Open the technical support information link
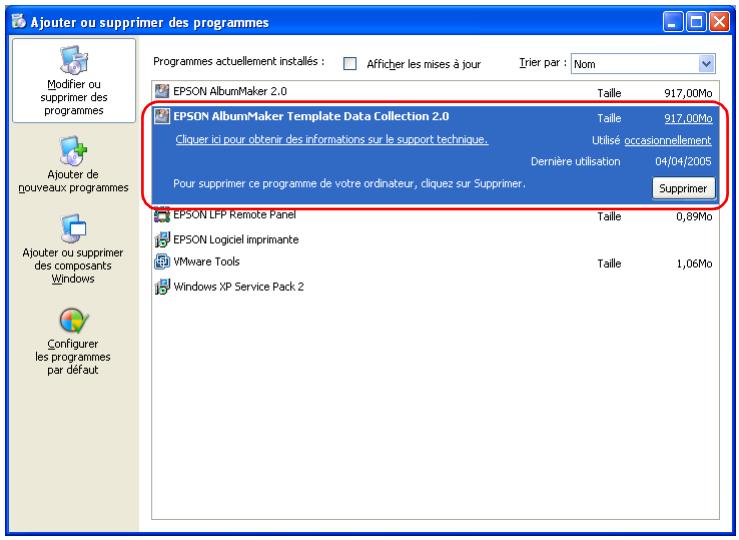 pyautogui.click(x=331, y=139)
